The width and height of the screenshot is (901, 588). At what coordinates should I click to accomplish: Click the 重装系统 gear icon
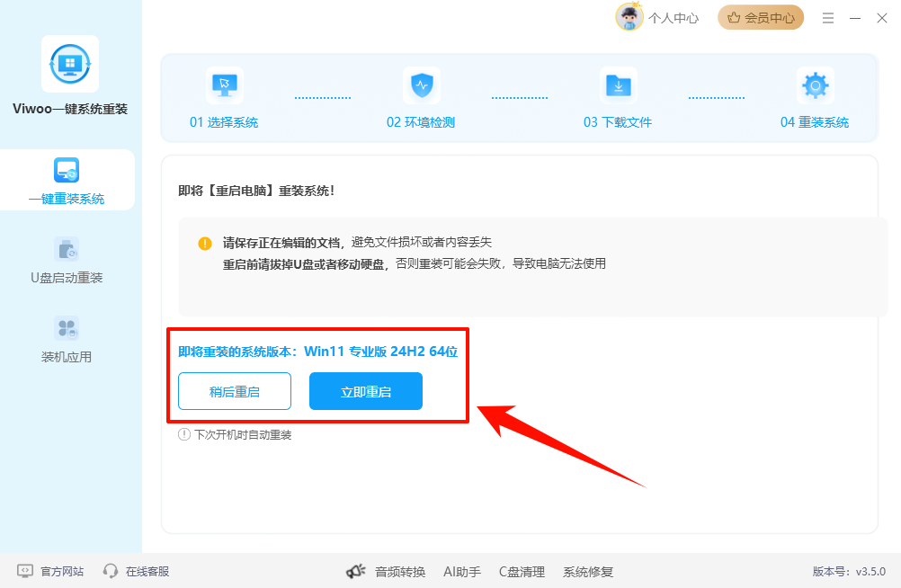[x=815, y=85]
